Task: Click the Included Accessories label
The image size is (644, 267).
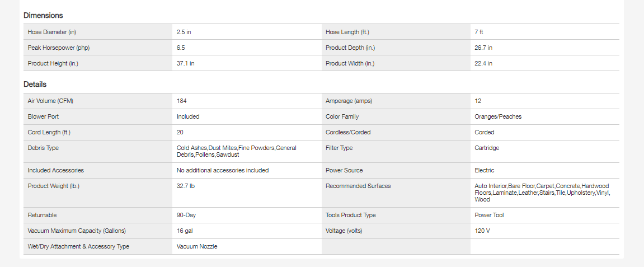Action: [55, 170]
